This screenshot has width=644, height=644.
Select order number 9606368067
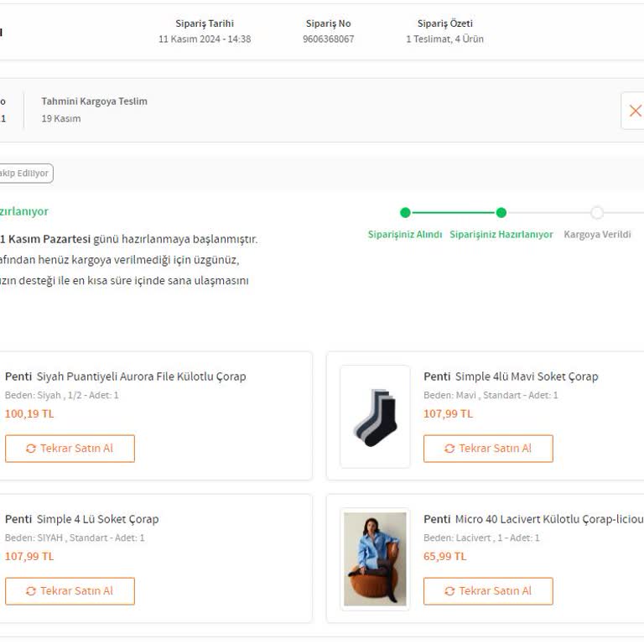(x=328, y=39)
